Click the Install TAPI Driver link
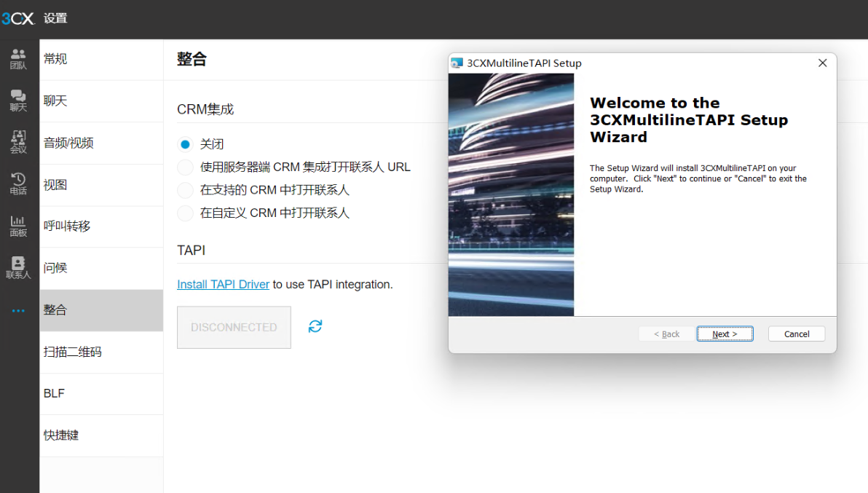The image size is (868, 493). (x=223, y=284)
